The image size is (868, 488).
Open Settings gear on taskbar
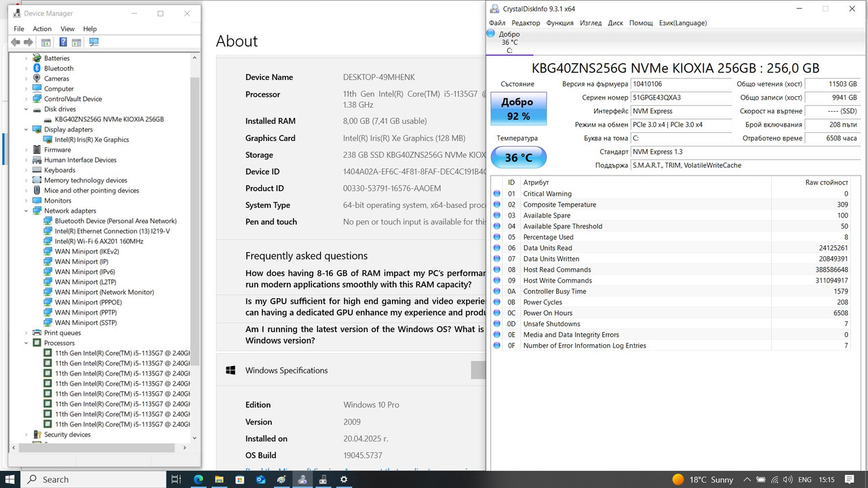coord(344,479)
